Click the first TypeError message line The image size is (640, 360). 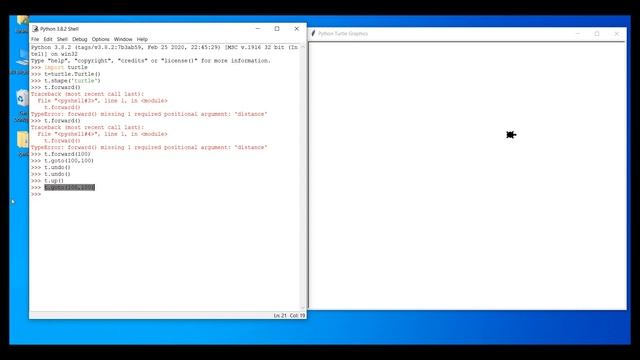click(x=149, y=114)
